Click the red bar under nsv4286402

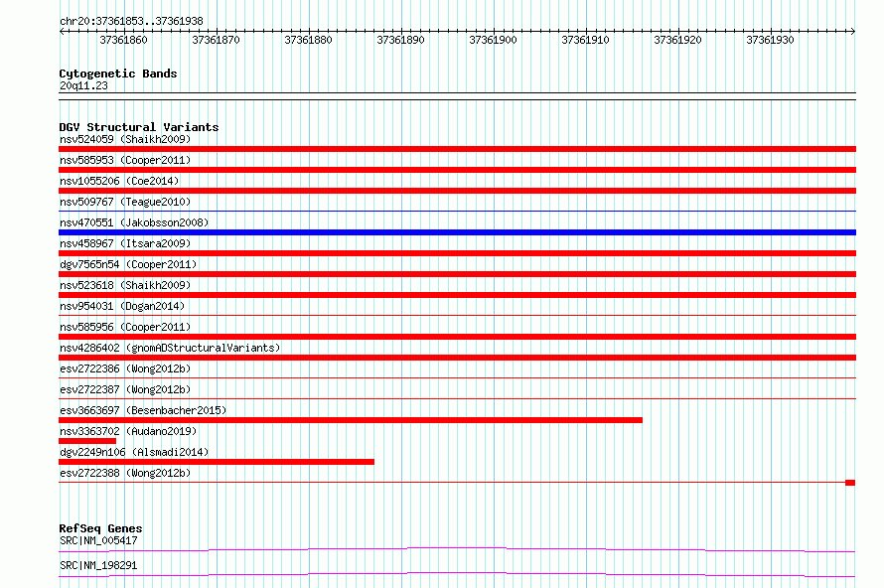coord(457,358)
